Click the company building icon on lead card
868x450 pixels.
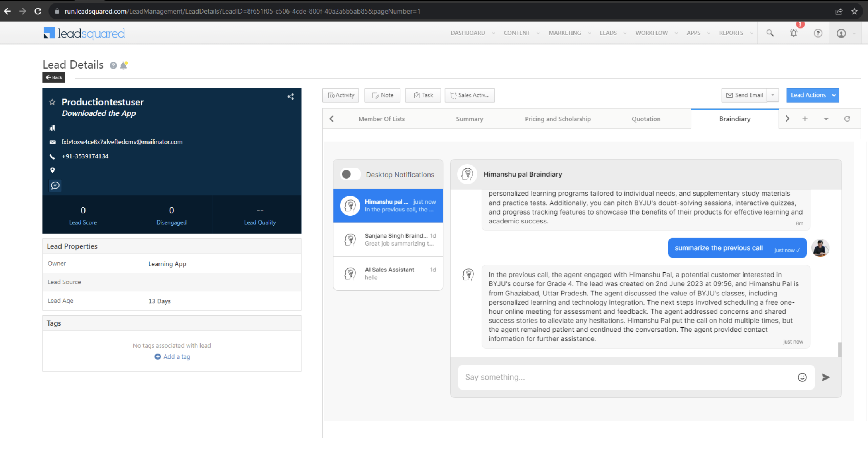point(52,128)
